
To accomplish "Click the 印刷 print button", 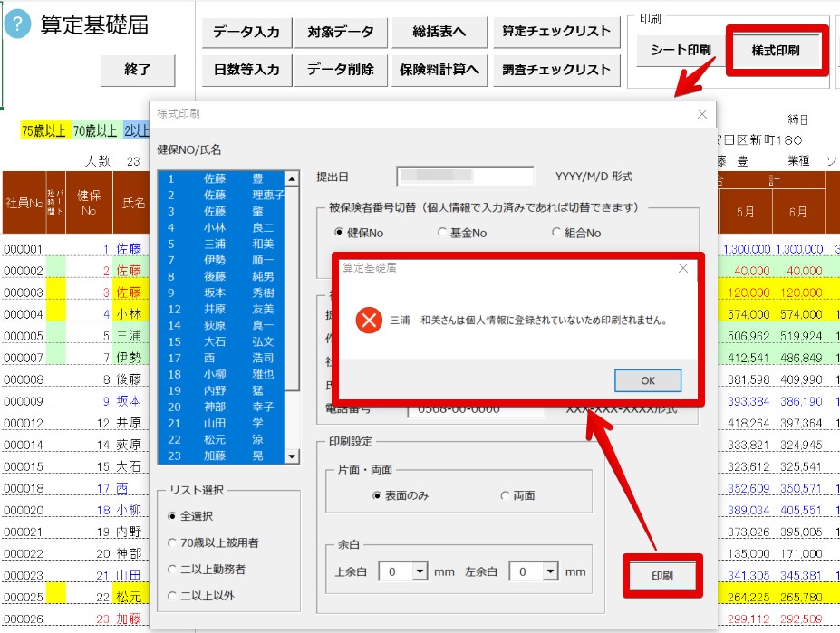I will point(662,576).
